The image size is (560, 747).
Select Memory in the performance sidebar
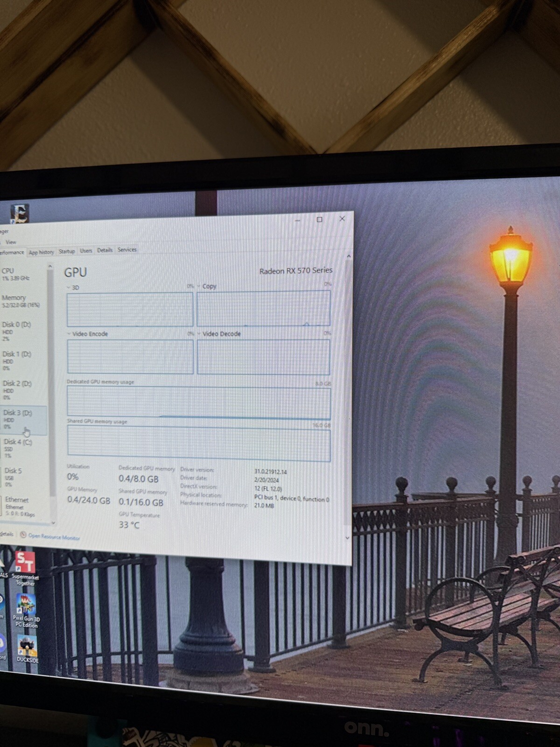click(23, 301)
